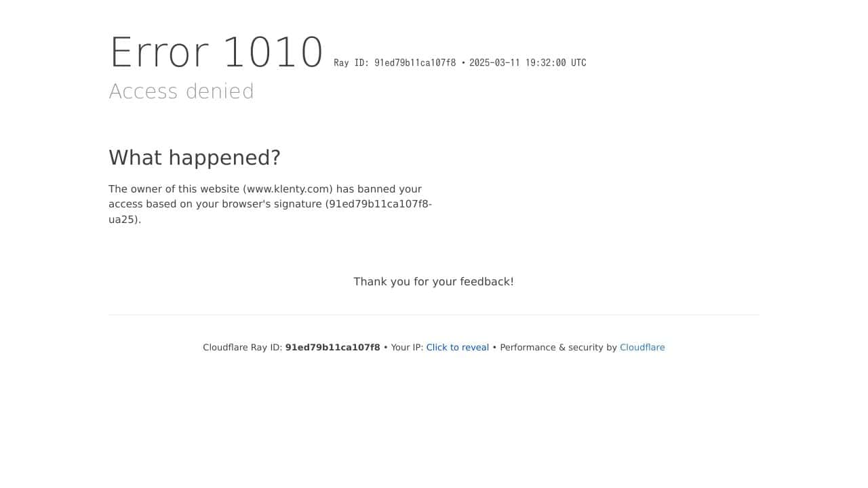The width and height of the screenshot is (868, 488).
Task: Reveal your IP via Click to reveal
Action: tap(457, 347)
